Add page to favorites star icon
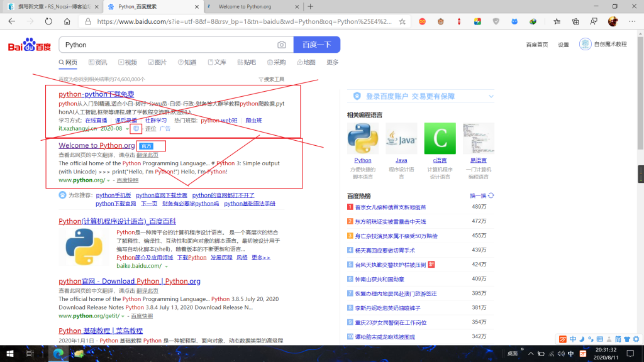Screen dimensions: 644x362 click(402, 21)
